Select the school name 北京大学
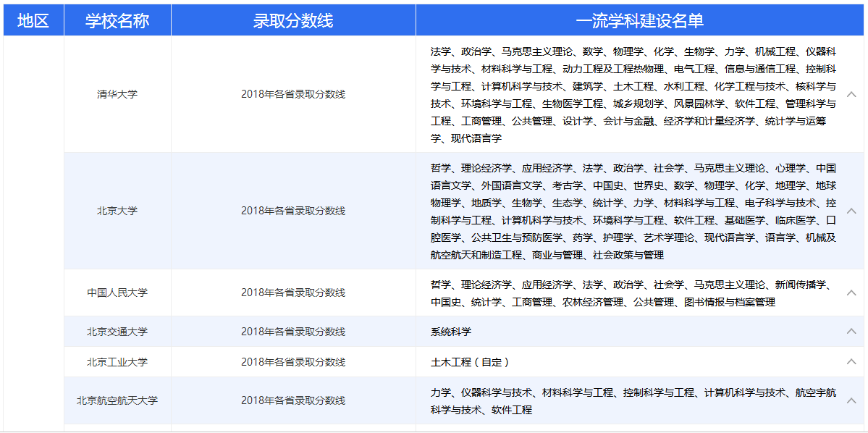This screenshot has width=868, height=433. pyautogui.click(x=117, y=211)
